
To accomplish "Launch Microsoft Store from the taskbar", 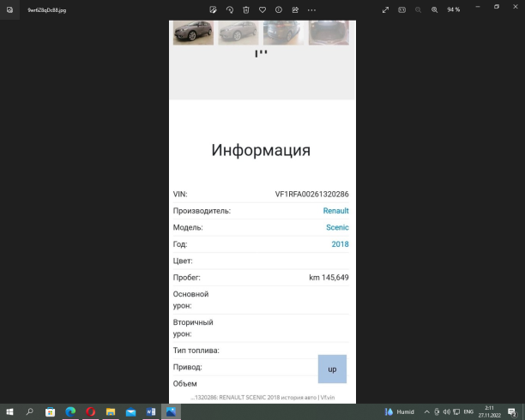I will [x=51, y=411].
